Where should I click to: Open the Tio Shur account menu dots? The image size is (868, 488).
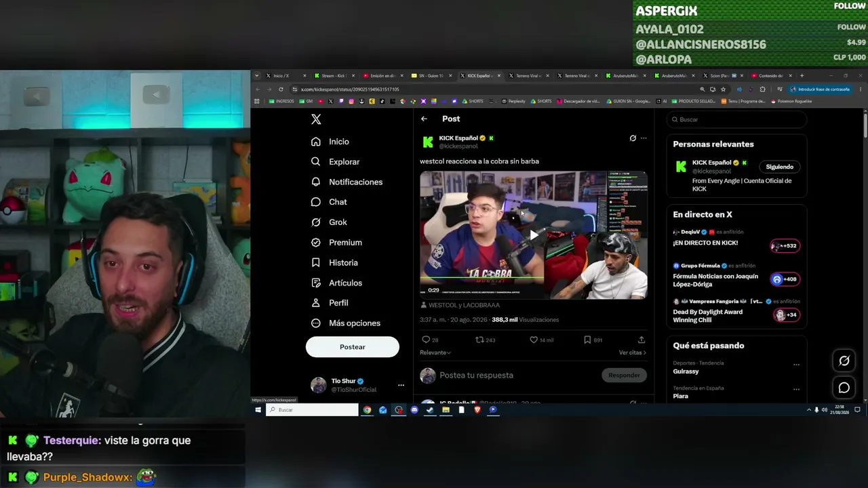(401, 385)
